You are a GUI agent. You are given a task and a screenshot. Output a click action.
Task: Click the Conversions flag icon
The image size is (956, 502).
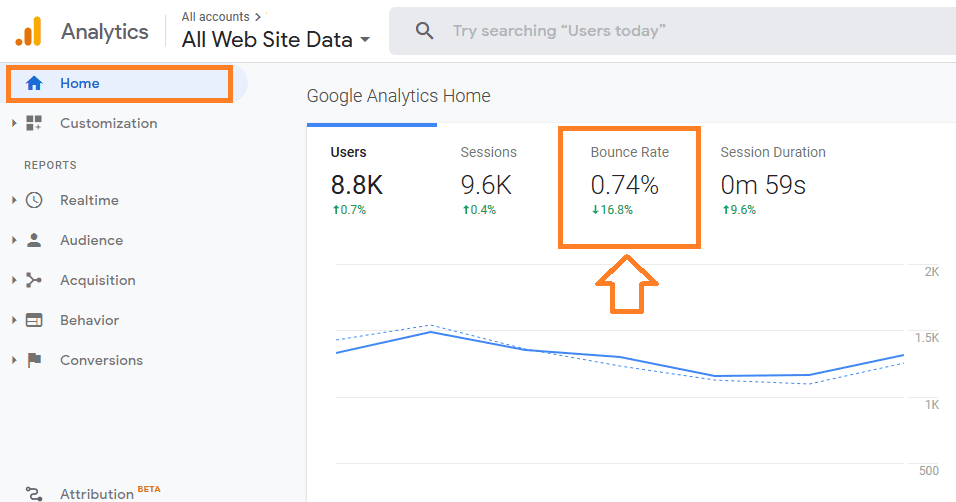point(34,360)
